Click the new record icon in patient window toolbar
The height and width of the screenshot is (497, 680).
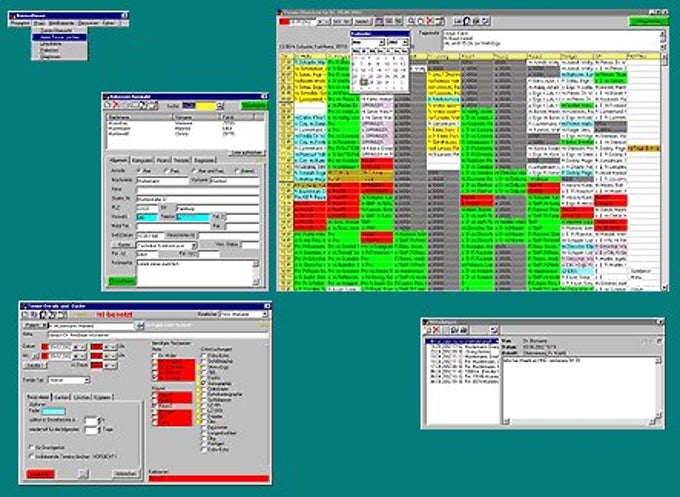pos(108,105)
